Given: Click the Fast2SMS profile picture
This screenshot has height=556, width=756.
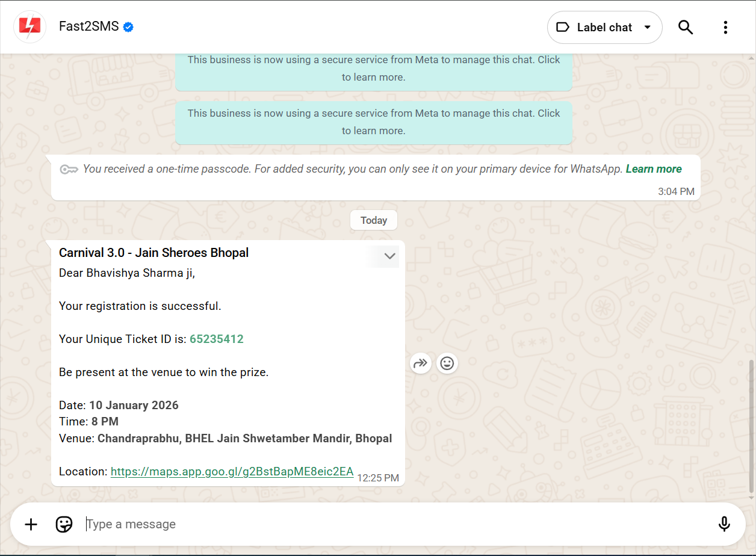Looking at the screenshot, I should (30, 27).
